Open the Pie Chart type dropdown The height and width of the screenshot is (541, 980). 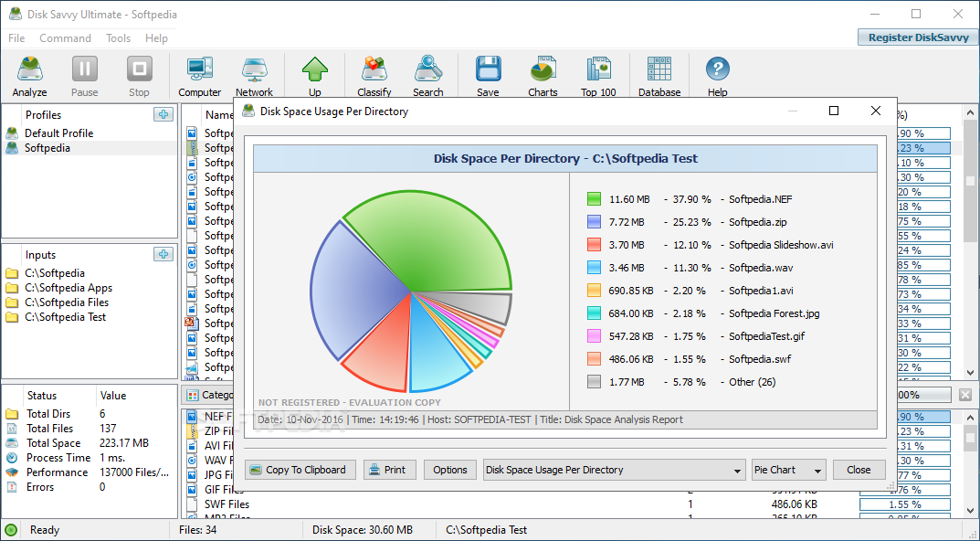pos(789,470)
